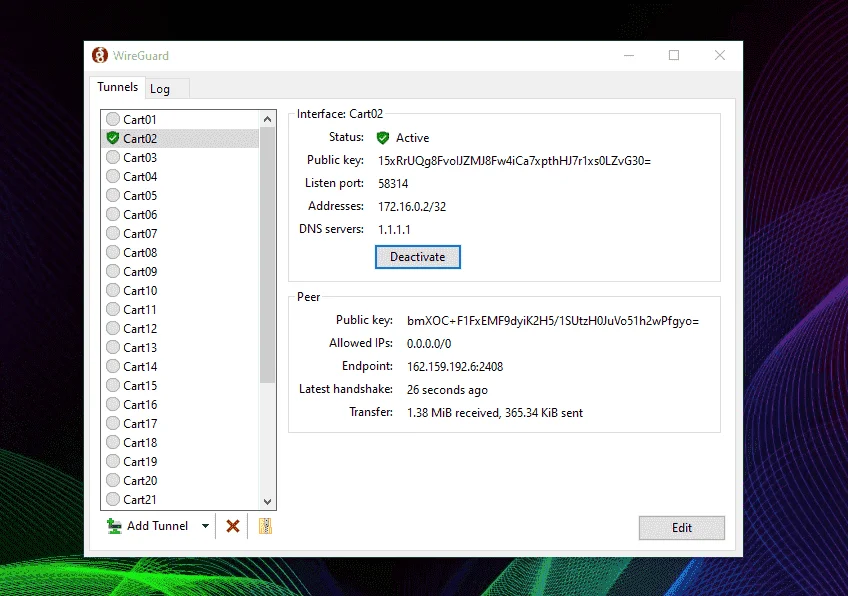Viewport: 848px width, 596px height.
Task: Click tunnel list scrollbar down arrow
Action: 267,501
